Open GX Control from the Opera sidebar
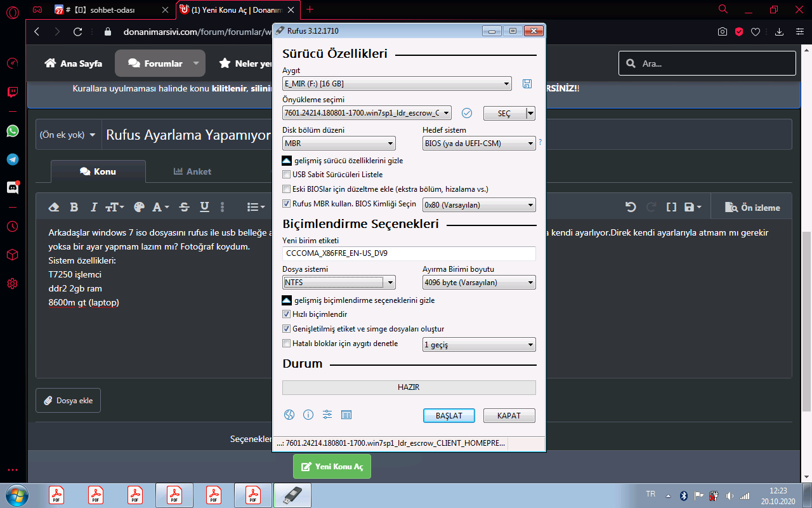This screenshot has width=812, height=508. (x=12, y=63)
